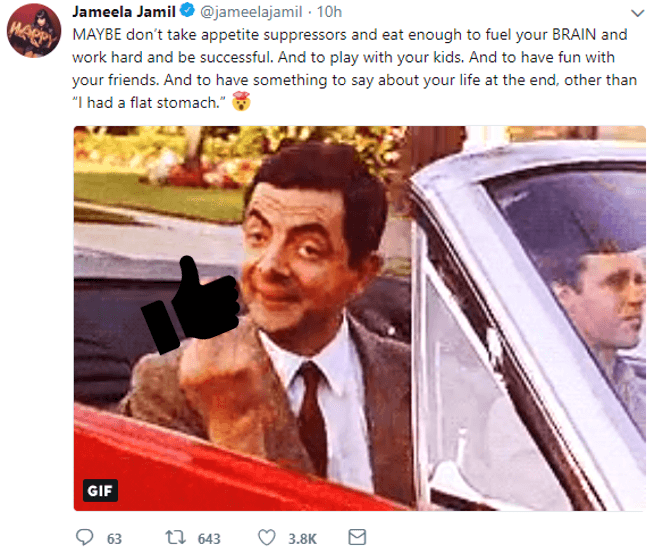The height and width of the screenshot is (553, 654).
Task: Click the black thumbs-up graphic in GIF
Action: click(x=191, y=304)
